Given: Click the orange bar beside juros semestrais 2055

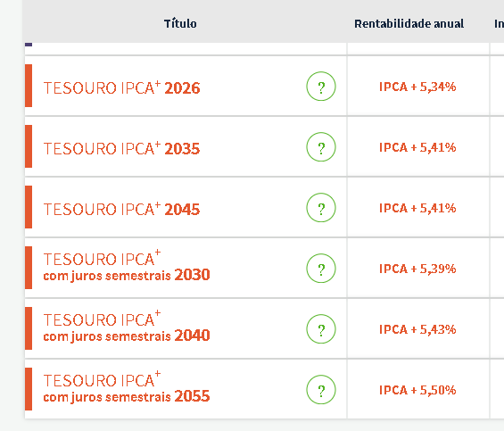Looking at the screenshot, I should click(x=29, y=389).
